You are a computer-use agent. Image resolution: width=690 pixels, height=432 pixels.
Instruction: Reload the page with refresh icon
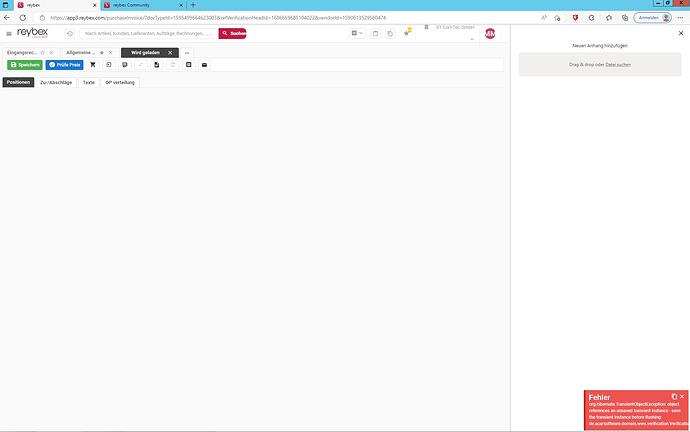(x=22, y=18)
